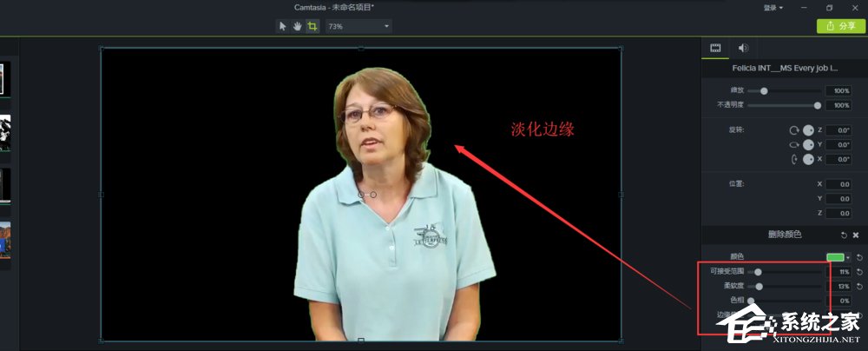Activate the crop tool
868x351 pixels.
click(x=312, y=26)
